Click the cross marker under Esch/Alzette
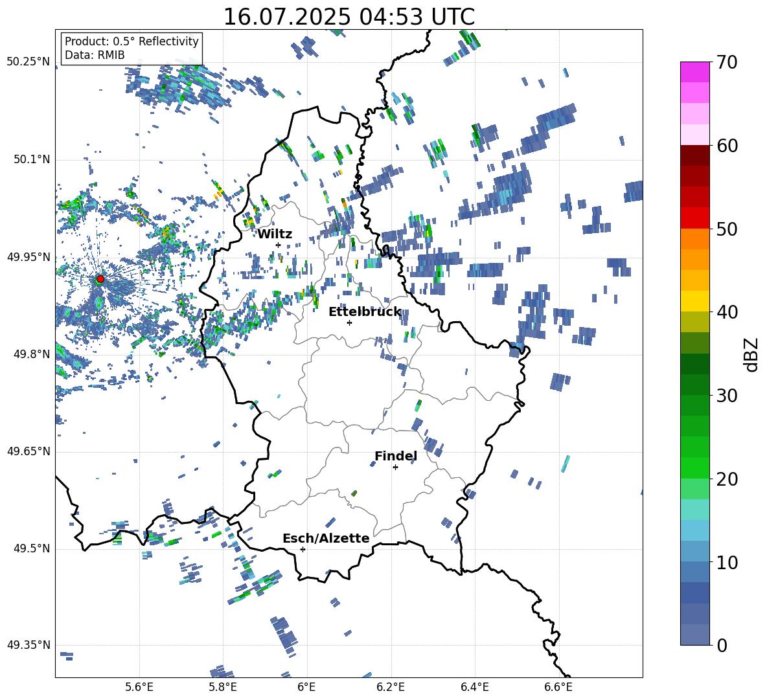 [303, 549]
